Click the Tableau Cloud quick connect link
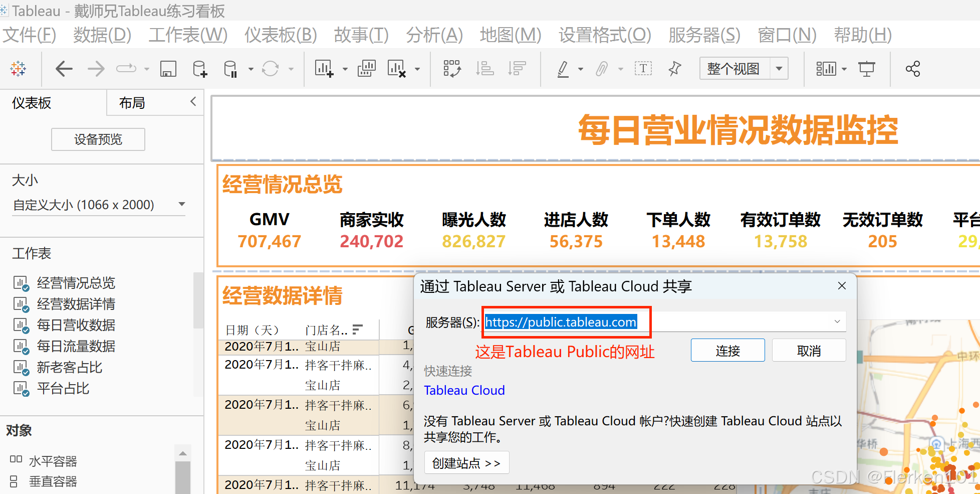 464,390
